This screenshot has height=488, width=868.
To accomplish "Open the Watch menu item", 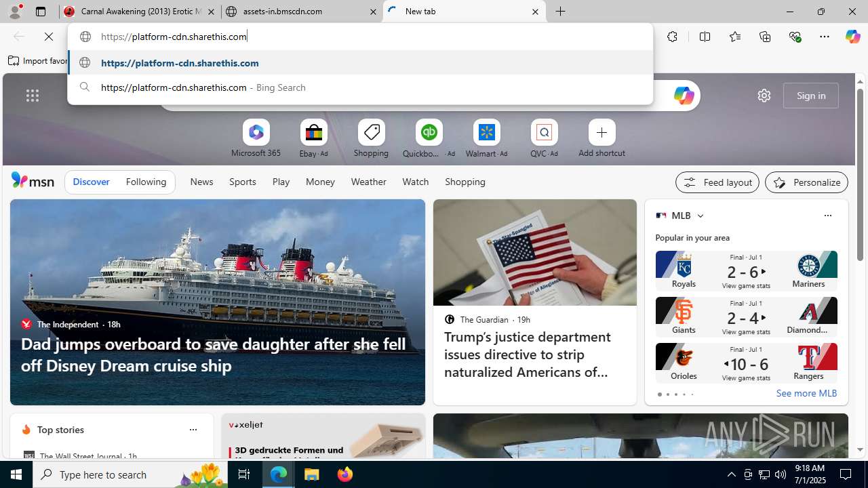I will [x=415, y=182].
